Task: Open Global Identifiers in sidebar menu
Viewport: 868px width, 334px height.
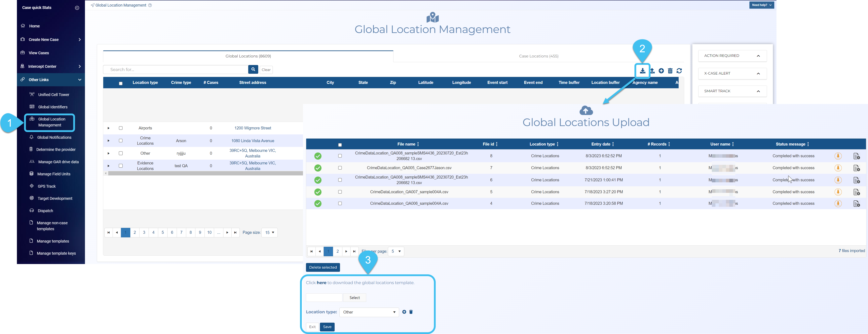Action: (53, 107)
